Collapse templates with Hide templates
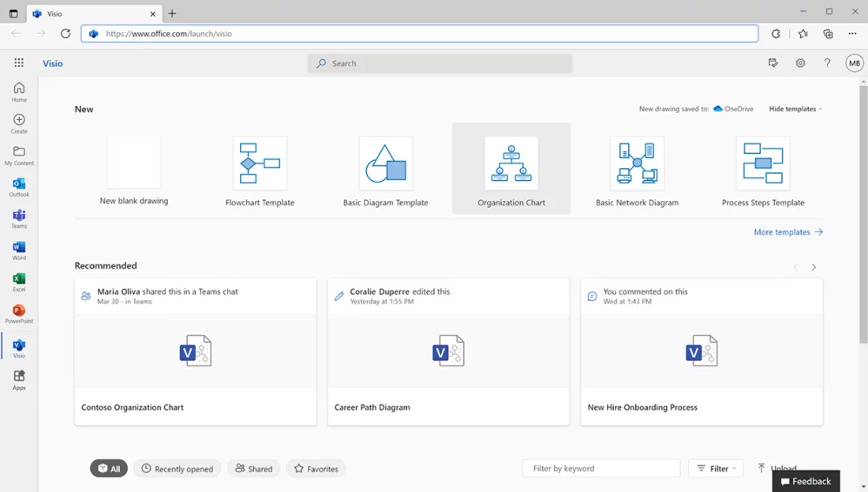The width and height of the screenshot is (868, 492). [795, 109]
